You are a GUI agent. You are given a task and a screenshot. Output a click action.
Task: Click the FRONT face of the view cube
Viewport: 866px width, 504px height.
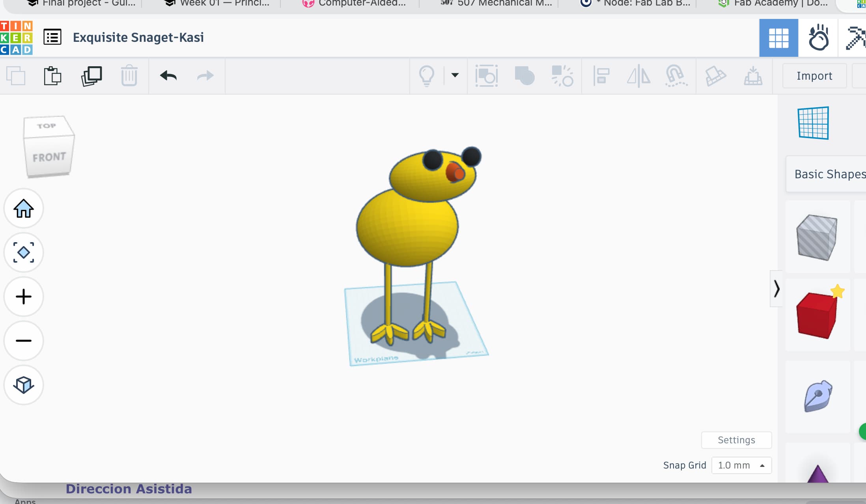(x=49, y=157)
